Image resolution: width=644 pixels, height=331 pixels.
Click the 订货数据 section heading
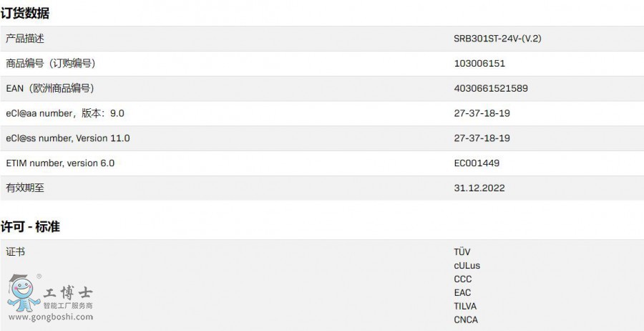tap(25, 12)
